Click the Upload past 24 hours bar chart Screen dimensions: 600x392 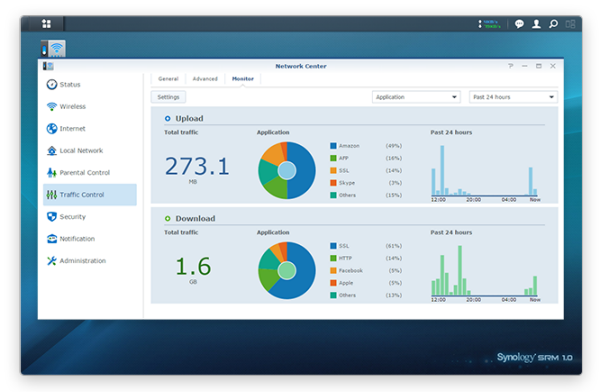[485, 173]
